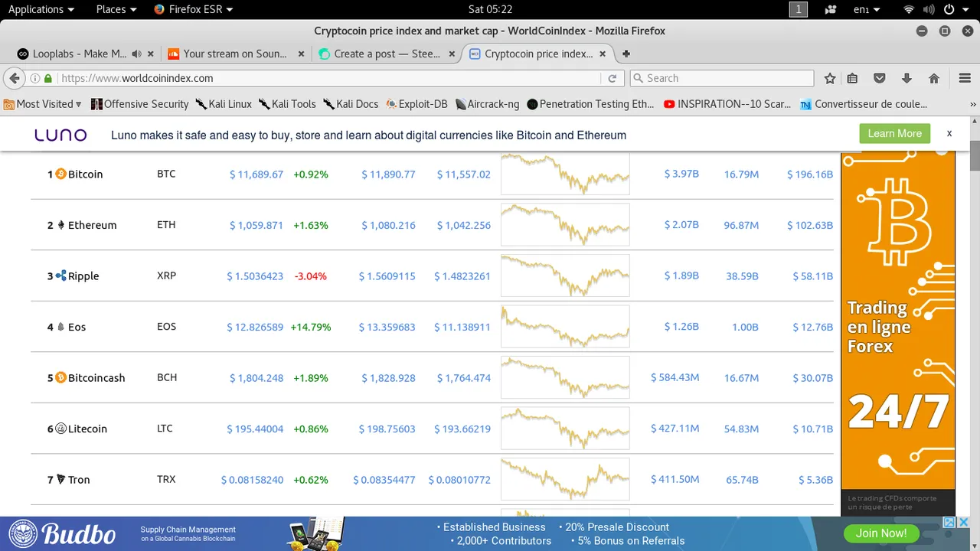Open the Firefox hamburger menu

click(965, 78)
